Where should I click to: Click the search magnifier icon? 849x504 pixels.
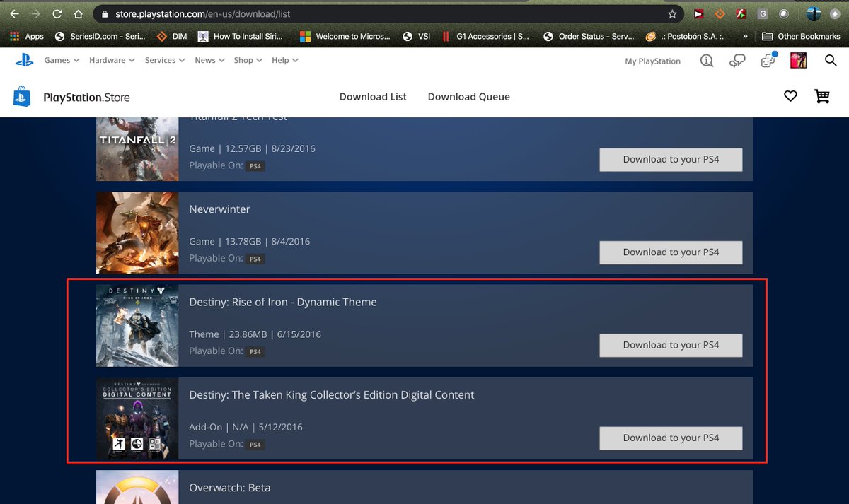click(831, 61)
